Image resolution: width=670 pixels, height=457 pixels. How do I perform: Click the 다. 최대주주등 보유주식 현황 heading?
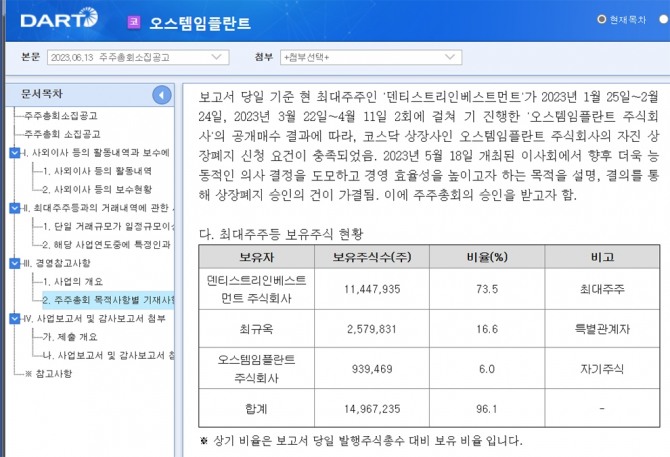pos(281,234)
